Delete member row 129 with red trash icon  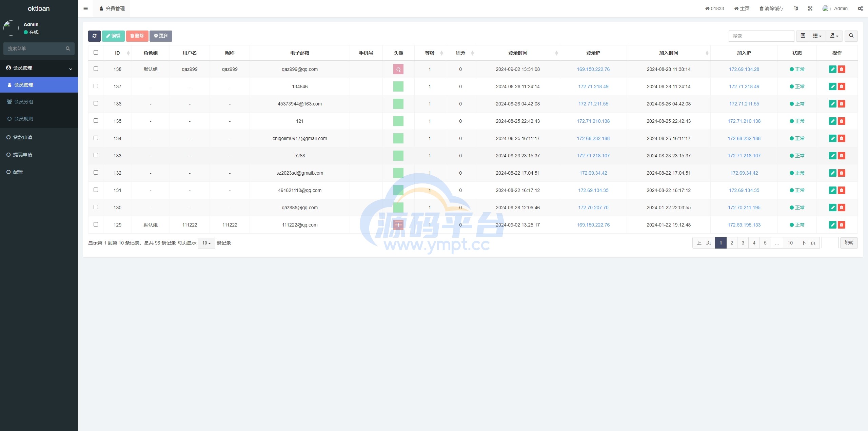point(841,225)
